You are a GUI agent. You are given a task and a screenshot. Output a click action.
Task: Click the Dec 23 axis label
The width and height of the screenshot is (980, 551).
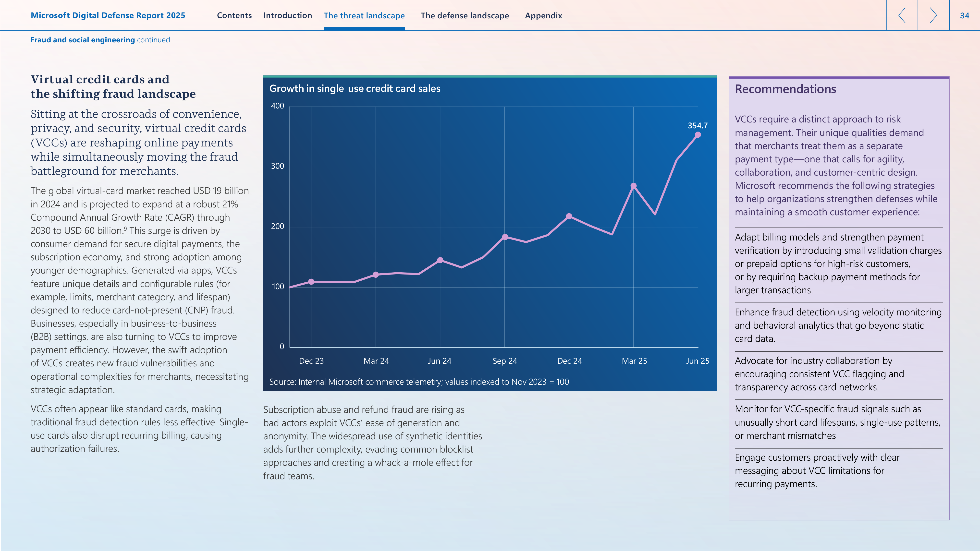point(311,361)
